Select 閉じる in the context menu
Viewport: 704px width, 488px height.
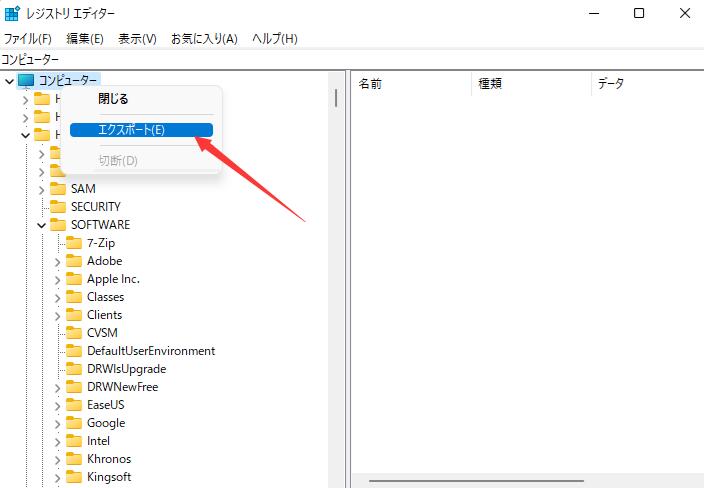point(113,99)
